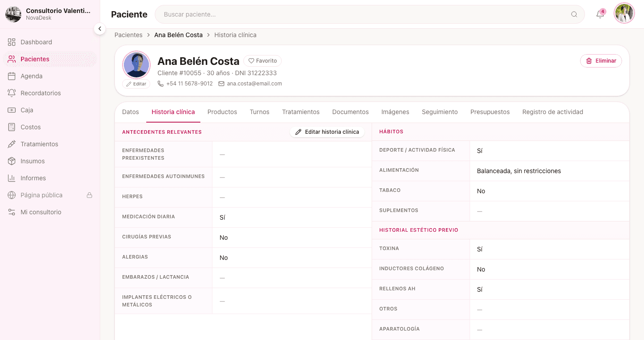Click the Costos calculator icon
The width and height of the screenshot is (644, 340).
pos(12,127)
